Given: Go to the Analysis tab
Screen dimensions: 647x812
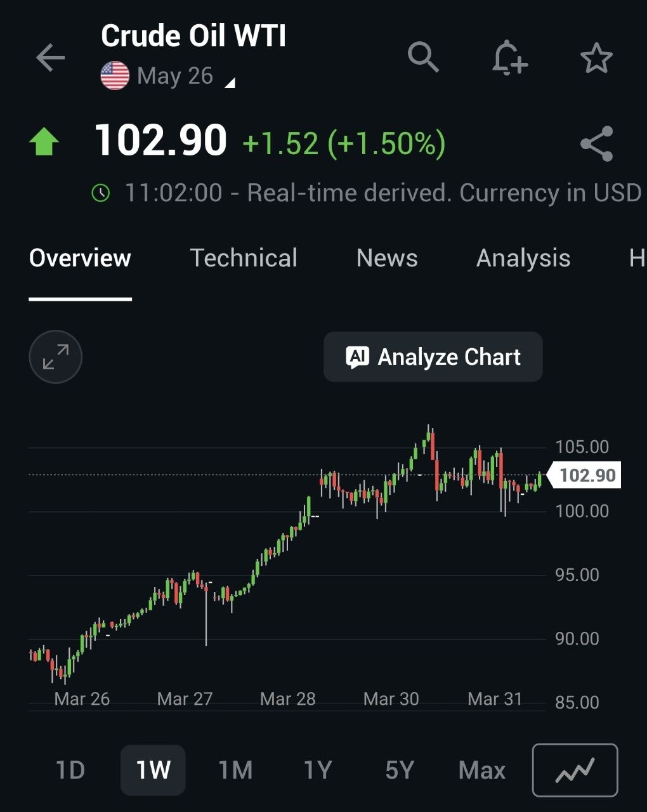Looking at the screenshot, I should [523, 258].
